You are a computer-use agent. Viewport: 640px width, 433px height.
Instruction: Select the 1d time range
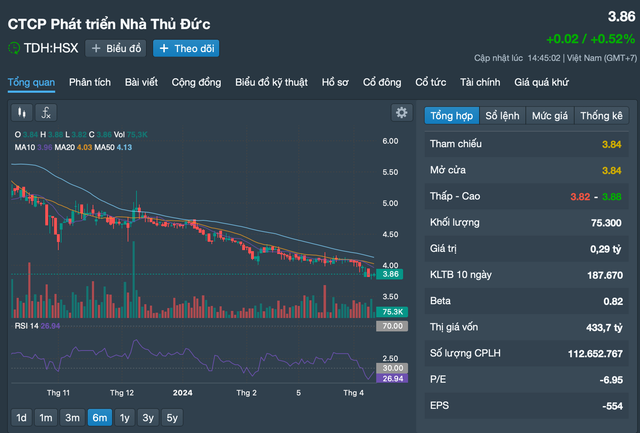tap(21, 418)
